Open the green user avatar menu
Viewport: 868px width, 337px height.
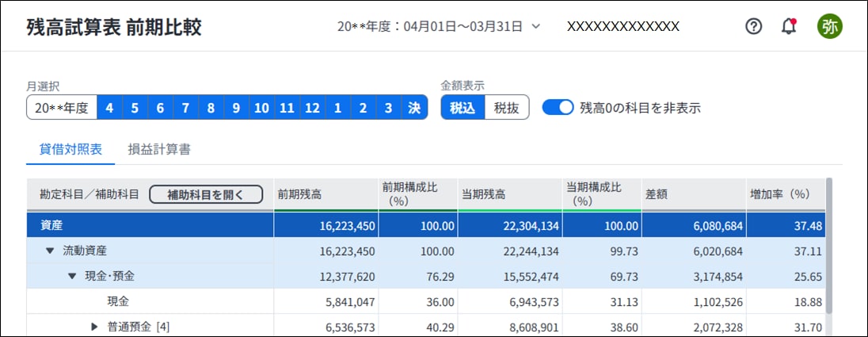pyautogui.click(x=830, y=26)
